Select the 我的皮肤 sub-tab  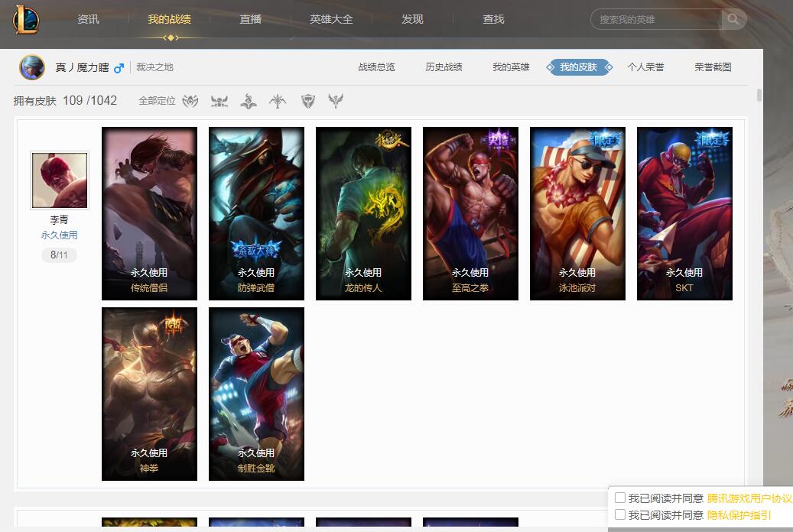579,67
